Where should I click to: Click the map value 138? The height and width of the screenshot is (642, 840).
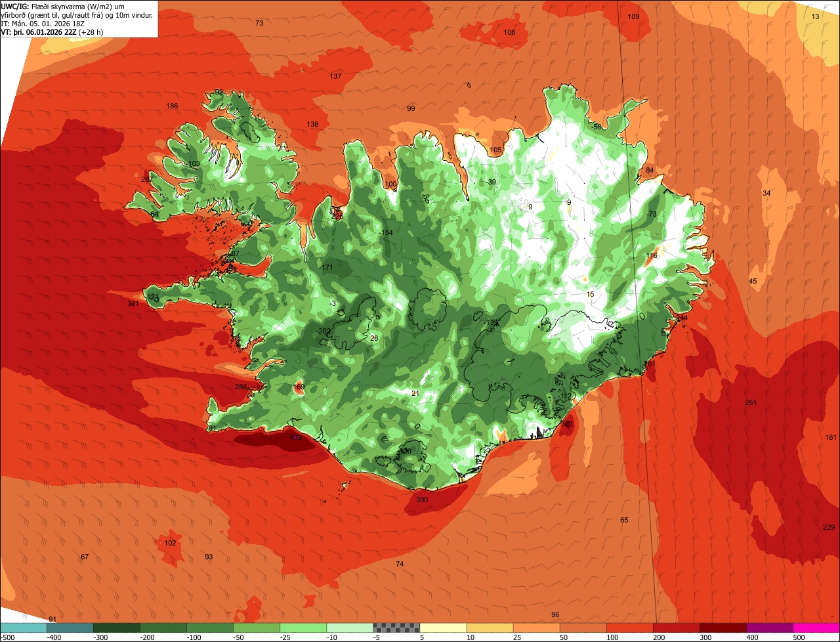(x=312, y=124)
